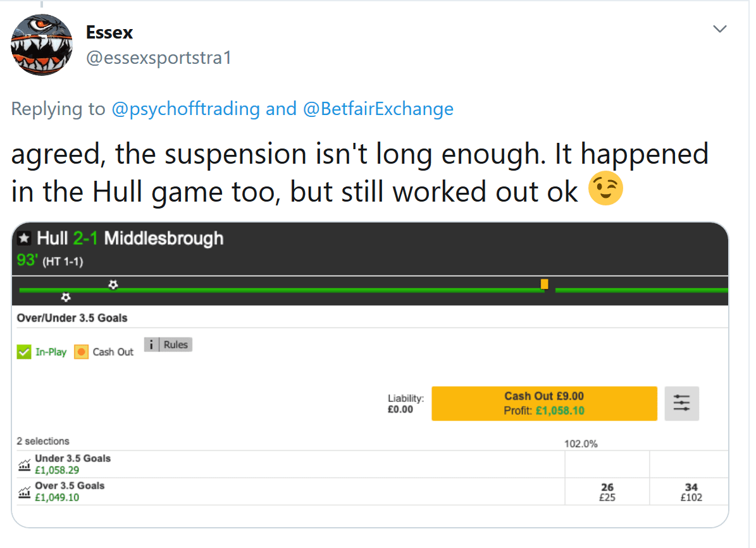Click the yellow card marker on match timeline

(544, 284)
